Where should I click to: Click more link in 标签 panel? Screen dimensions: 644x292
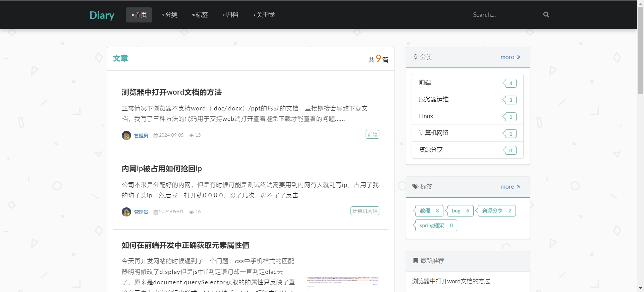(x=507, y=187)
